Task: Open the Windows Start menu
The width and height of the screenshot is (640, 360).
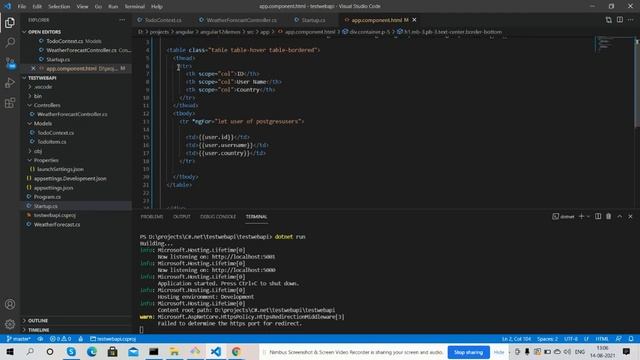Action: [10, 352]
